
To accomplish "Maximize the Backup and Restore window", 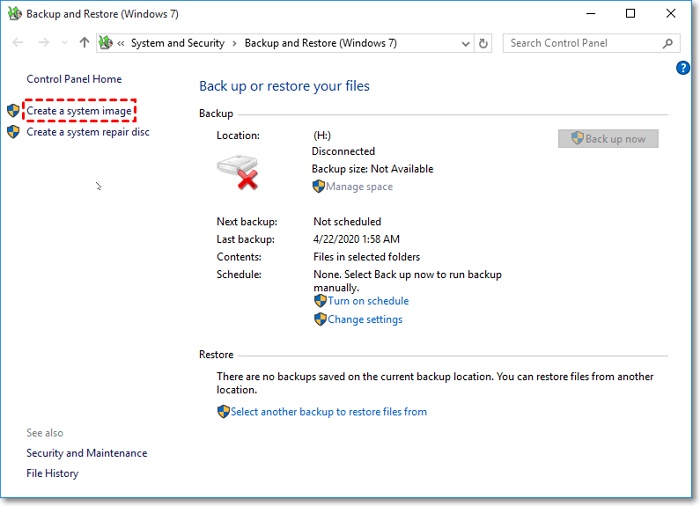I will (x=630, y=14).
